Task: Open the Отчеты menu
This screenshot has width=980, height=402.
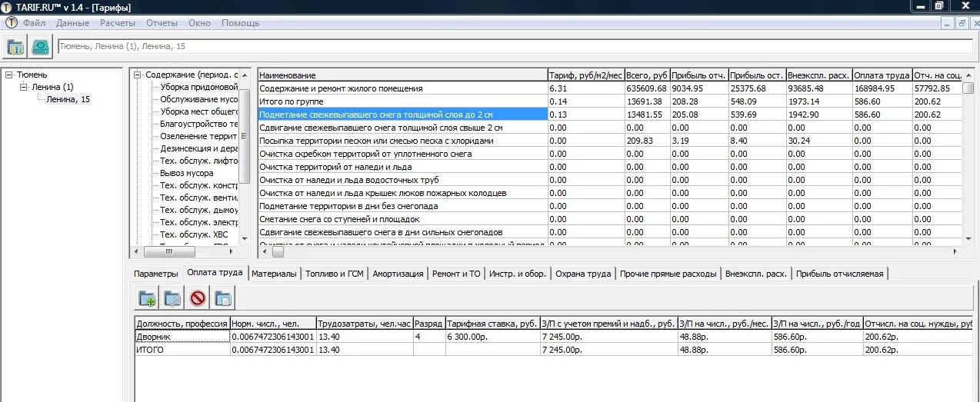Action: click(162, 23)
